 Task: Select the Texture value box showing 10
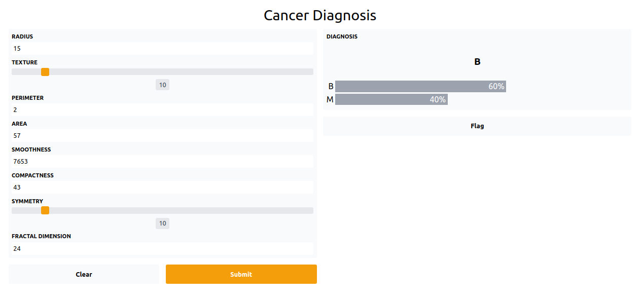click(162, 85)
